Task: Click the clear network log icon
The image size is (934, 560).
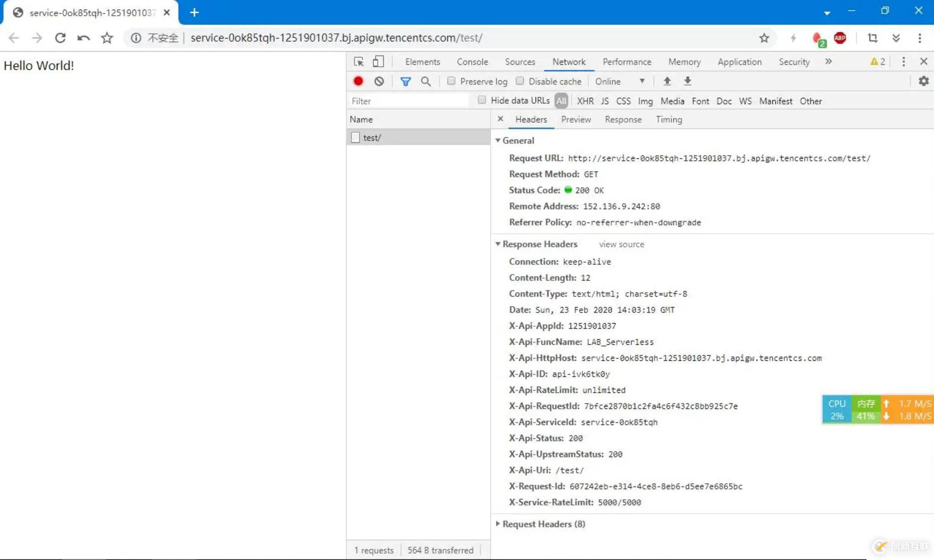Action: (x=379, y=81)
